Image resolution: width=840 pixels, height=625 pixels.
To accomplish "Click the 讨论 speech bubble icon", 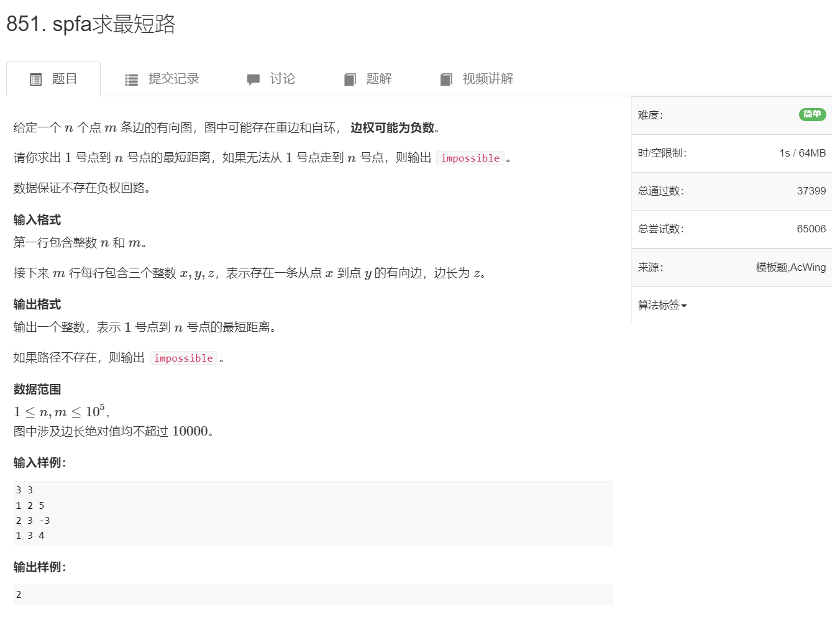I will tap(253, 80).
